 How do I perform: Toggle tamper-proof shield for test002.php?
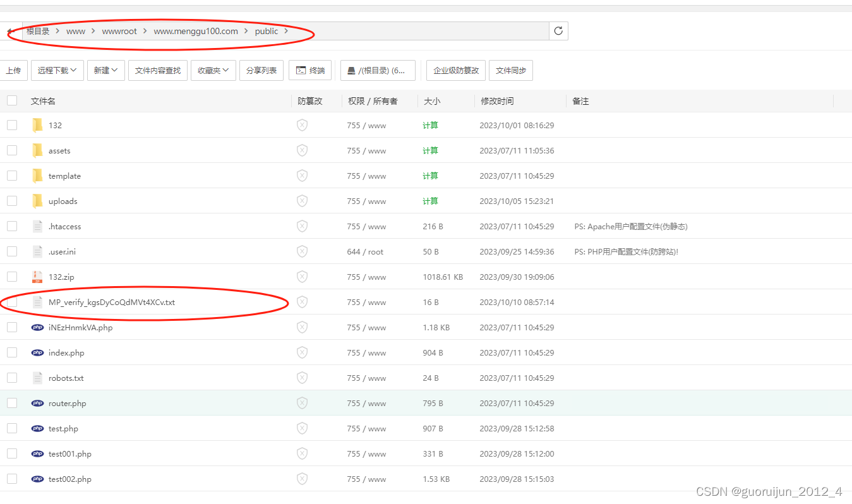302,479
